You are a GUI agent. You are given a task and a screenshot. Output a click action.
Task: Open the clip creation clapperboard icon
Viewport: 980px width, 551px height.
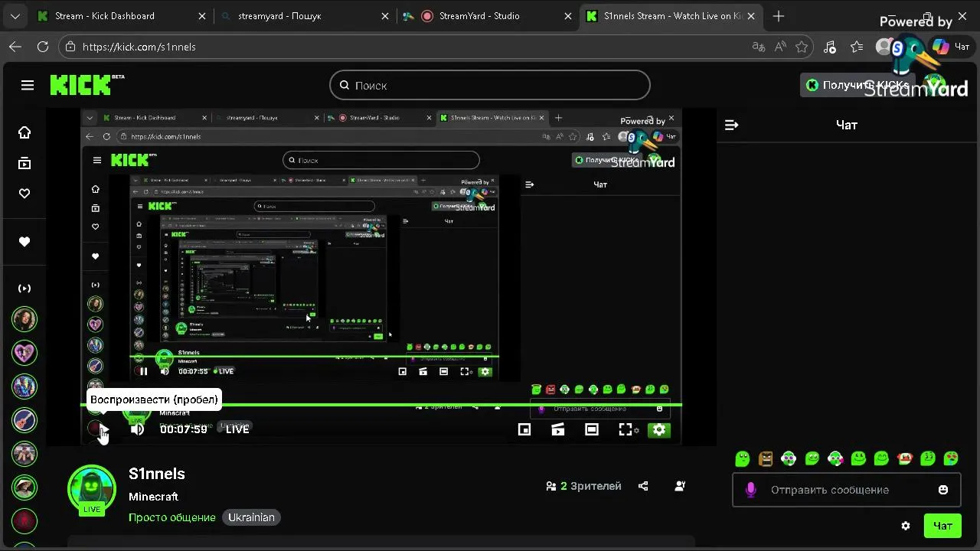(x=558, y=429)
